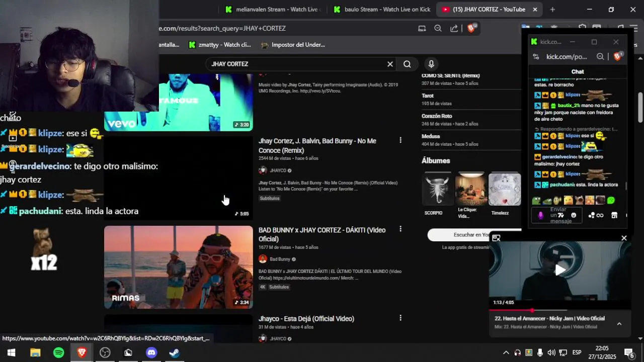Click the Vevo Imaginaste video thumbnail
This screenshot has width=644, height=362.
[x=179, y=102]
